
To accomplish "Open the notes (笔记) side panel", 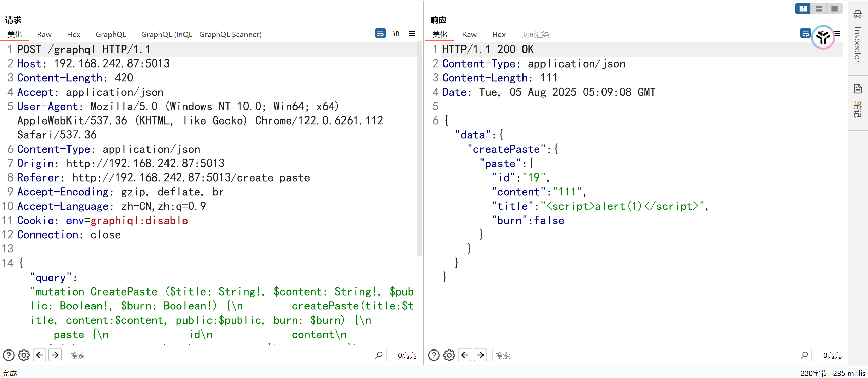I will click(857, 102).
